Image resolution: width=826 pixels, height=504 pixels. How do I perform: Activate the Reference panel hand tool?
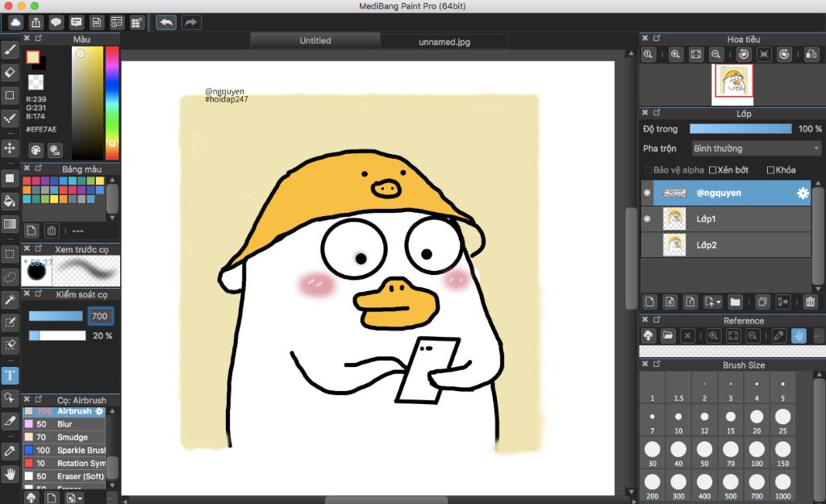(799, 335)
